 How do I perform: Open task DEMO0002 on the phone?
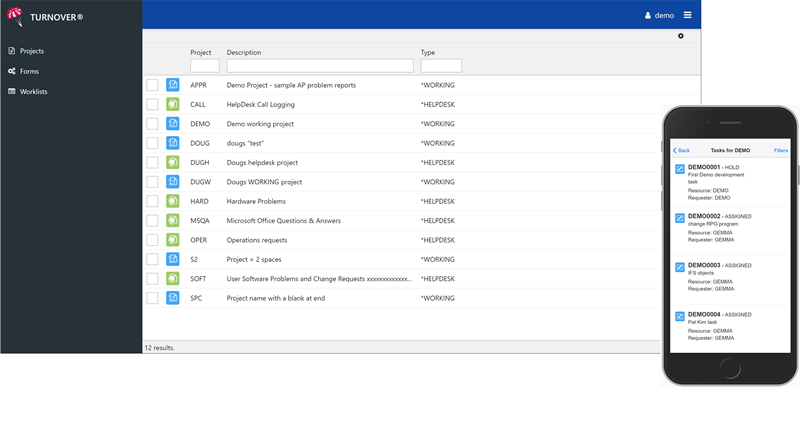pos(730,231)
